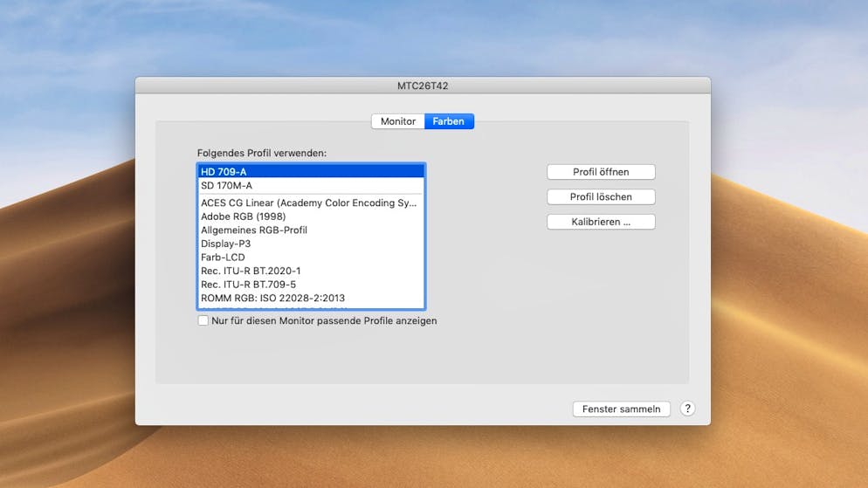Choose ROMM RGB: ISO 22028-2:2013 profile
This screenshot has height=488, width=868.
[x=311, y=298]
